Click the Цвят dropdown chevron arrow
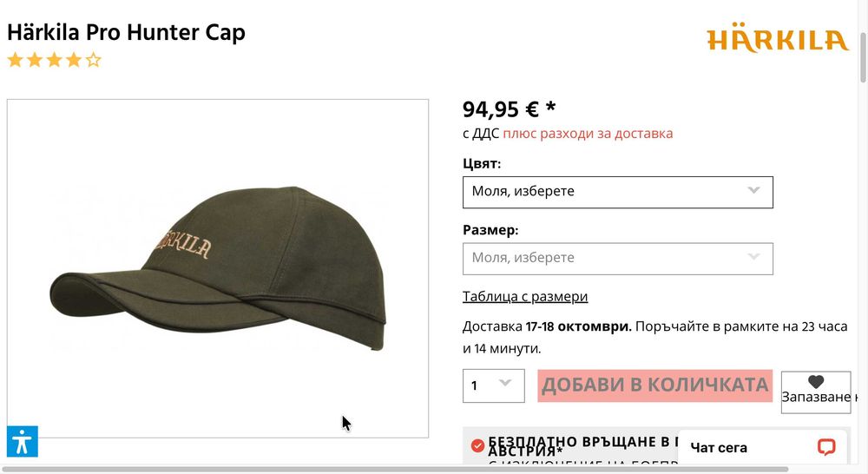The width and height of the screenshot is (868, 474). click(x=753, y=190)
